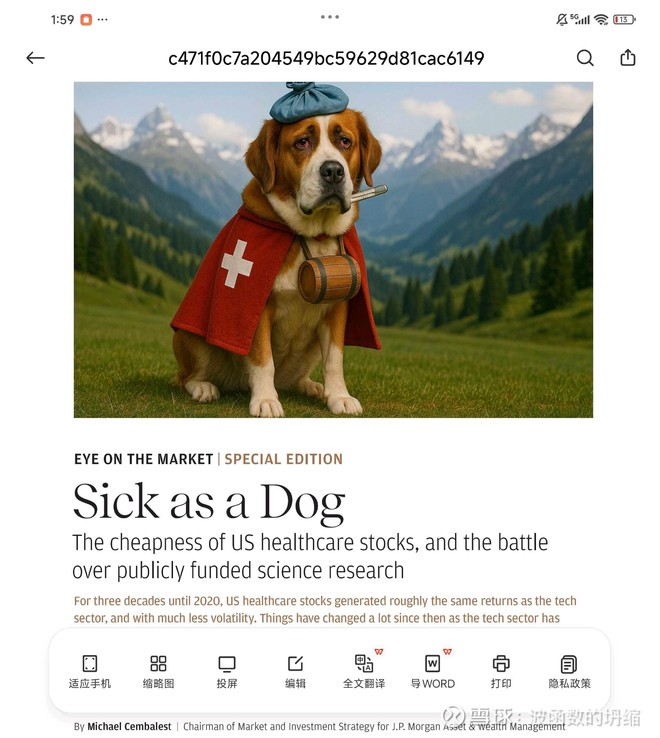Tap the Wi-Fi status icon
The width and height of the screenshot is (660, 738).
[x=601, y=19]
